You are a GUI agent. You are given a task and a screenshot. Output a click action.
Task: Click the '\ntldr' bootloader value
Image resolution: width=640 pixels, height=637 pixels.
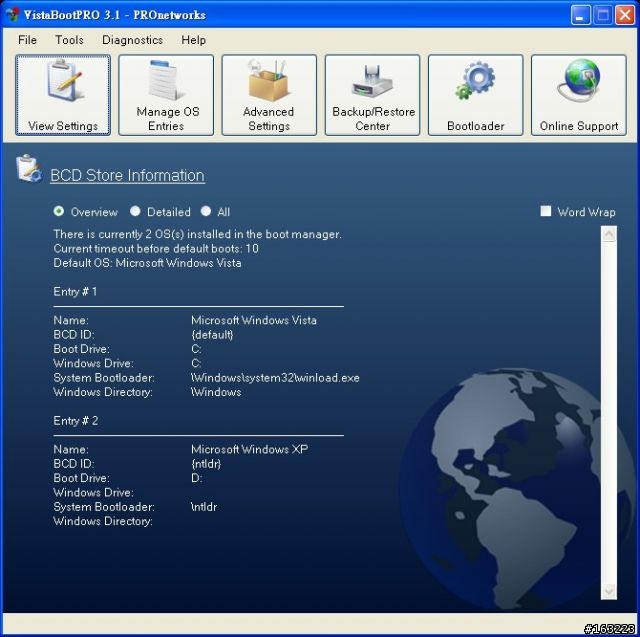tap(204, 507)
